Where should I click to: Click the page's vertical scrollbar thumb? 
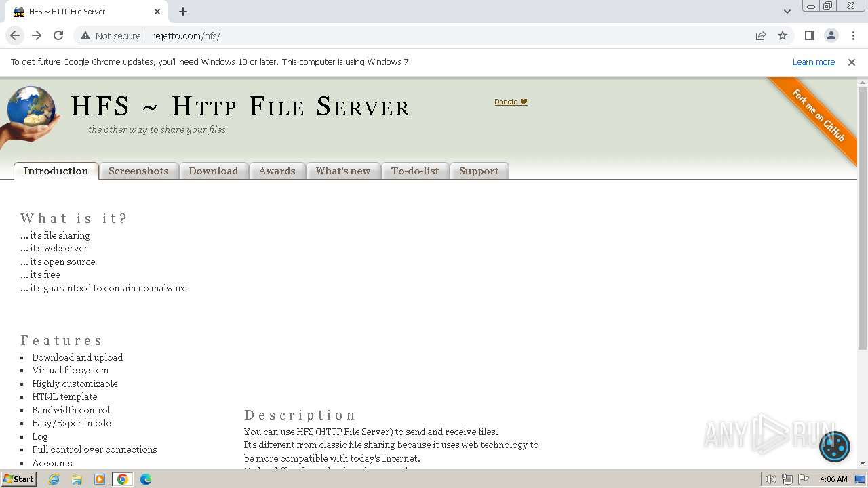click(863, 218)
